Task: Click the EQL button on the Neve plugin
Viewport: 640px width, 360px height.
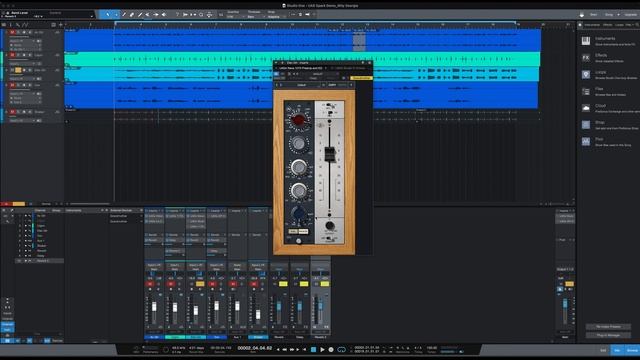Action: click(x=293, y=231)
